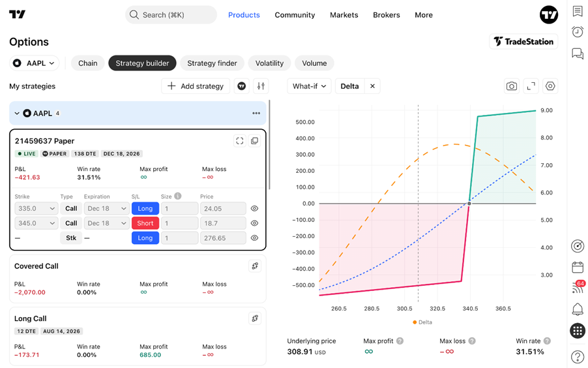The height and width of the screenshot is (368, 588).
Task: Click the duplicate strategy icon
Action: click(x=255, y=141)
